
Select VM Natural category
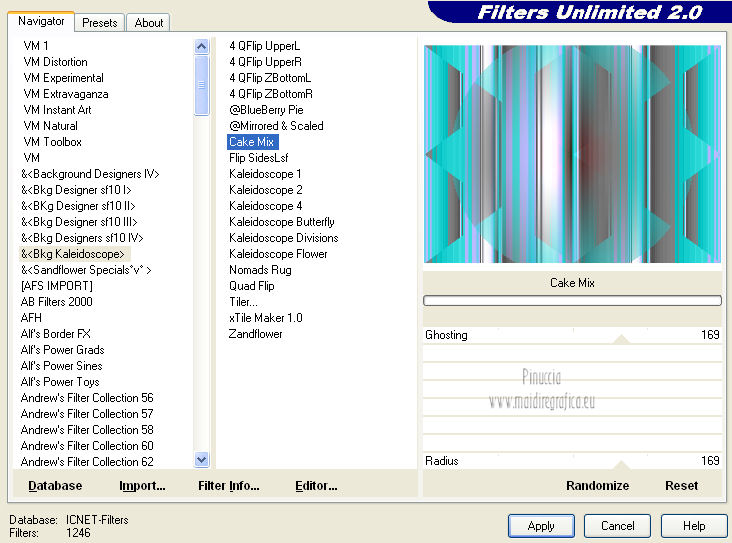pos(50,126)
